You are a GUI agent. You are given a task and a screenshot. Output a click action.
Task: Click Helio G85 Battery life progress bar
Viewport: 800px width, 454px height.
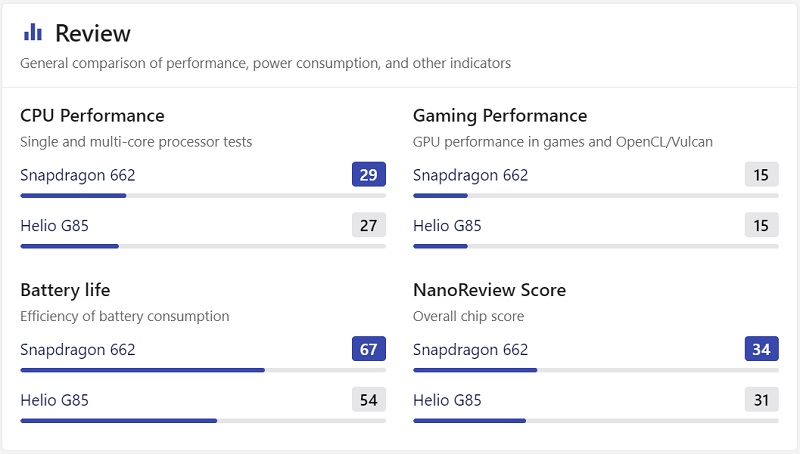click(203, 421)
